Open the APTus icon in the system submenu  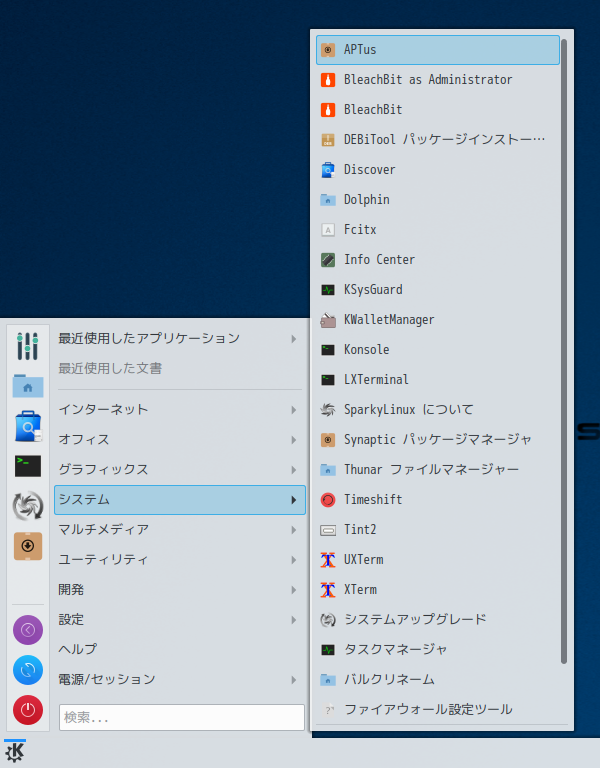tap(328, 49)
